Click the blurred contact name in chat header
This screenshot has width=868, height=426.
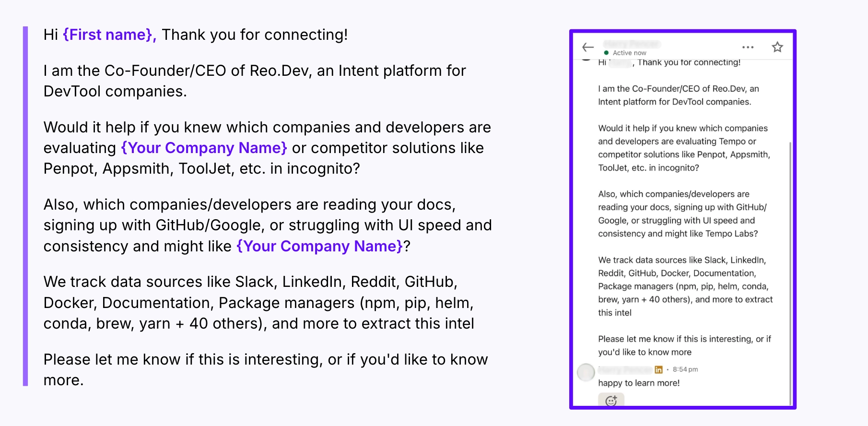coord(631,44)
